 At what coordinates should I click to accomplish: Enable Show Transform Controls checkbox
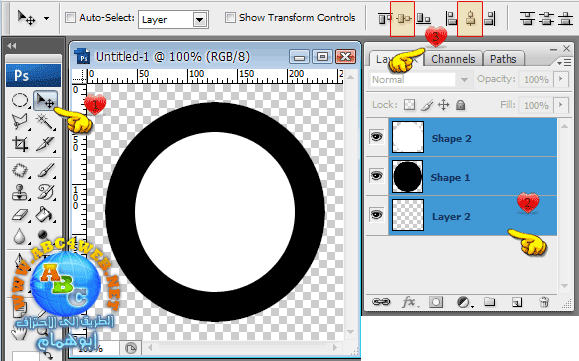(230, 17)
